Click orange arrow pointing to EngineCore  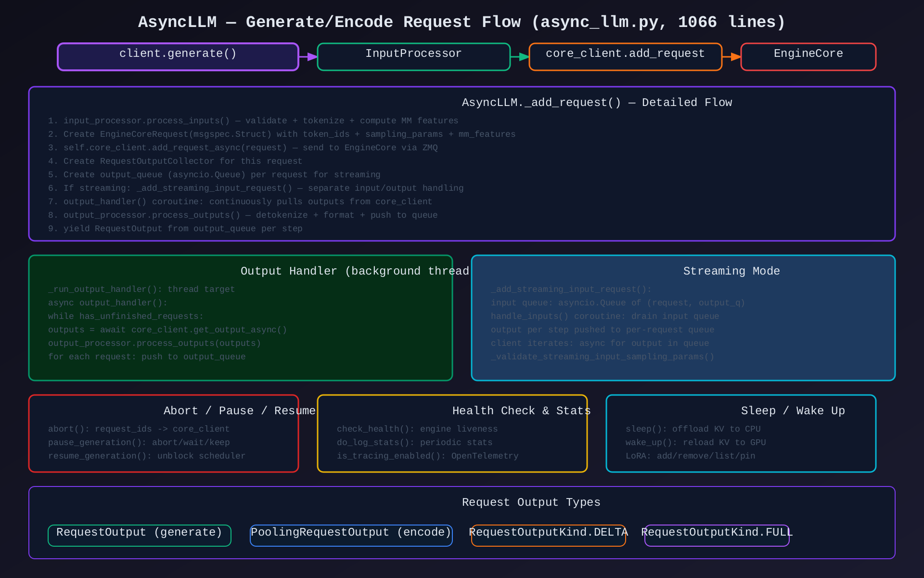tap(731, 57)
